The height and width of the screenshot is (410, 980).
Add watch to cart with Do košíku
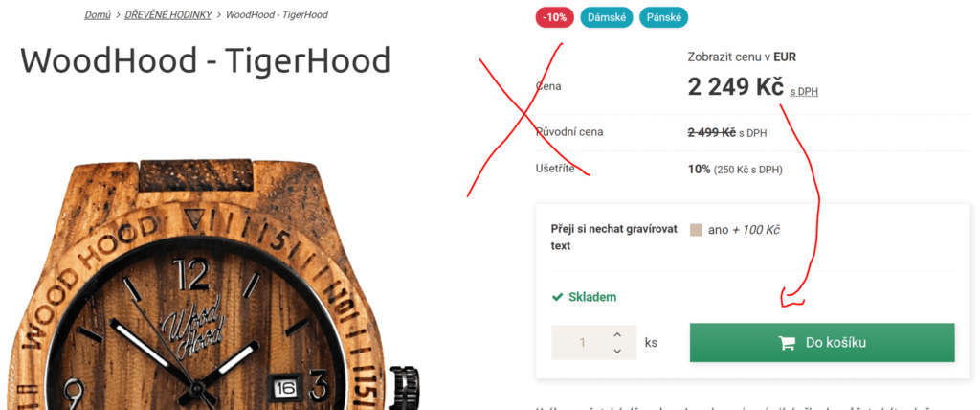(822, 342)
